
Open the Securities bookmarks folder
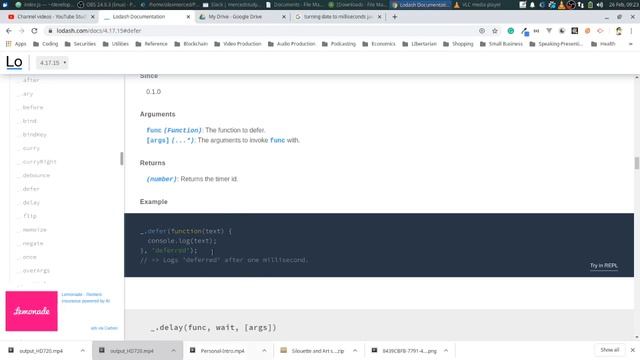pos(80,44)
